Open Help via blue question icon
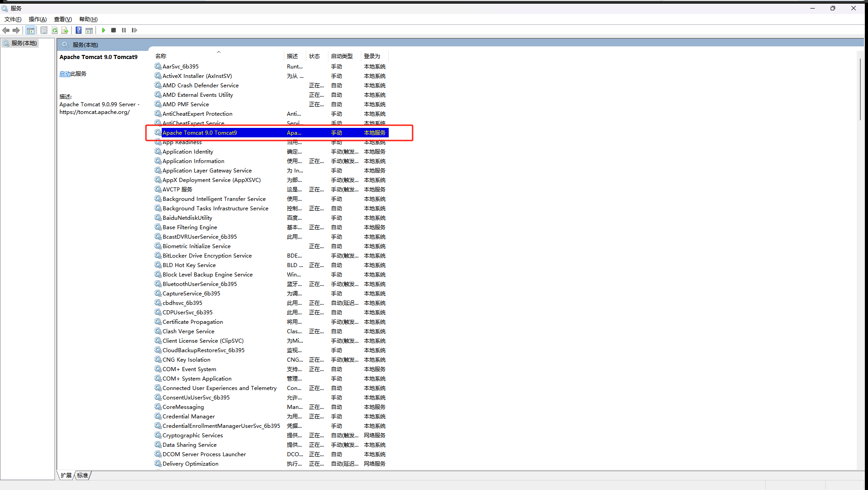Screen dimensions: 868x490 coord(78,30)
